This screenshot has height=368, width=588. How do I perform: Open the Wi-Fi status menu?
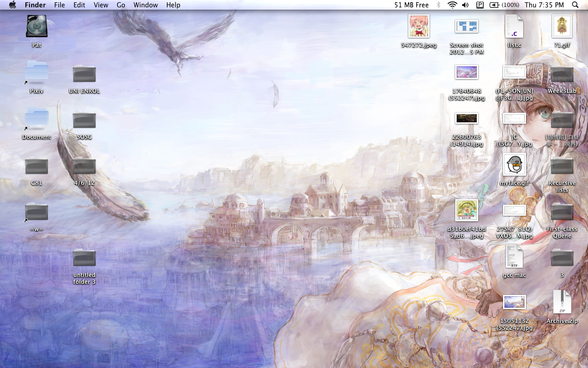(x=452, y=5)
